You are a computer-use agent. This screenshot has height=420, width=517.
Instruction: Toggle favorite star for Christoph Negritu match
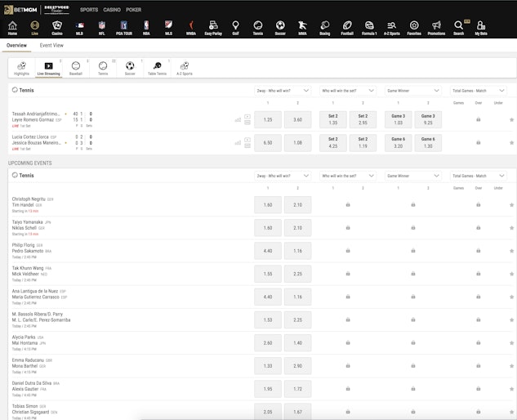[x=511, y=204]
